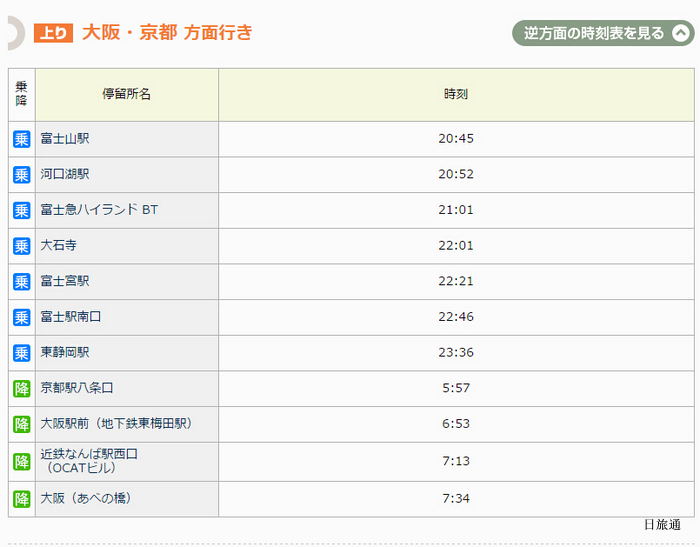Click the green 降 icon for 大阪（あべの橋）
This screenshot has height=547, width=700.
(x=21, y=499)
